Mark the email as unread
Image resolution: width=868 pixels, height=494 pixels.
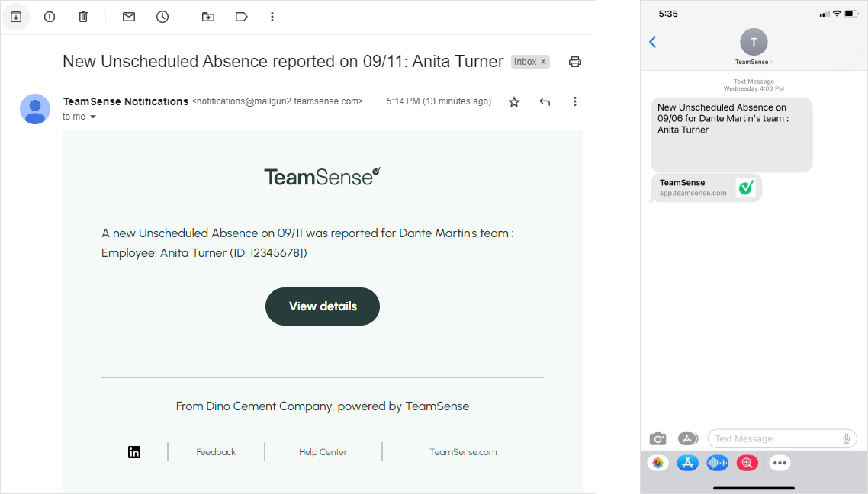coord(128,16)
